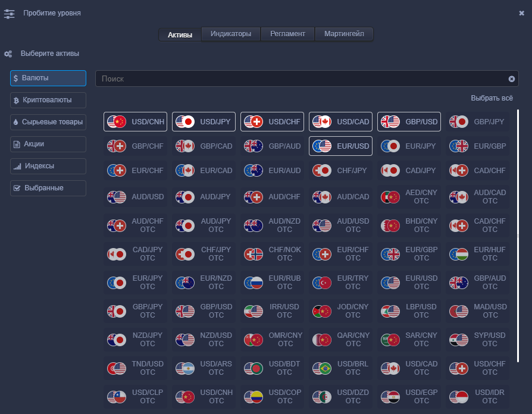Screen dimensions: 532x414
Task: Click the IRR/USD OTC flag icon
Action: (x=254, y=311)
